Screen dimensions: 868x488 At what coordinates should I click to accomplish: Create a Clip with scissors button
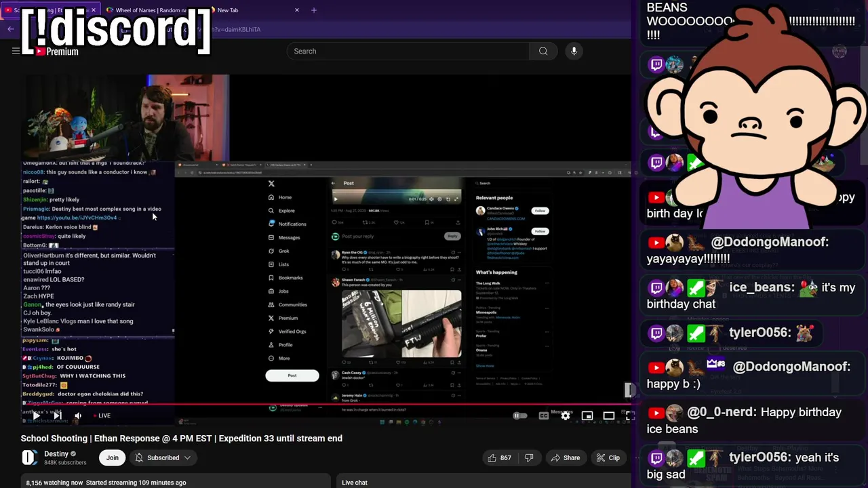pyautogui.click(x=608, y=457)
